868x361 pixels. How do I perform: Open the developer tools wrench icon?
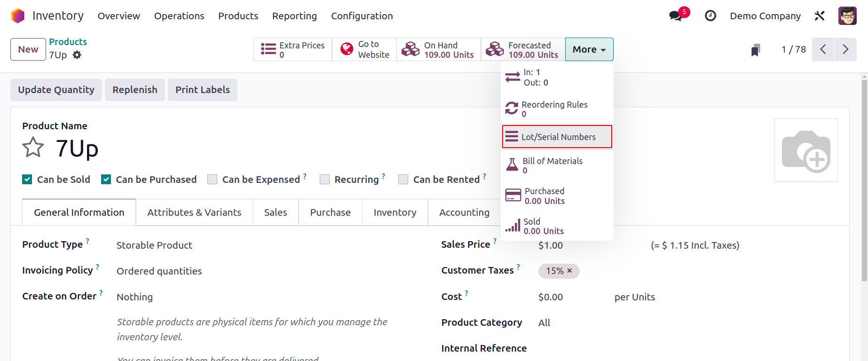click(x=820, y=16)
